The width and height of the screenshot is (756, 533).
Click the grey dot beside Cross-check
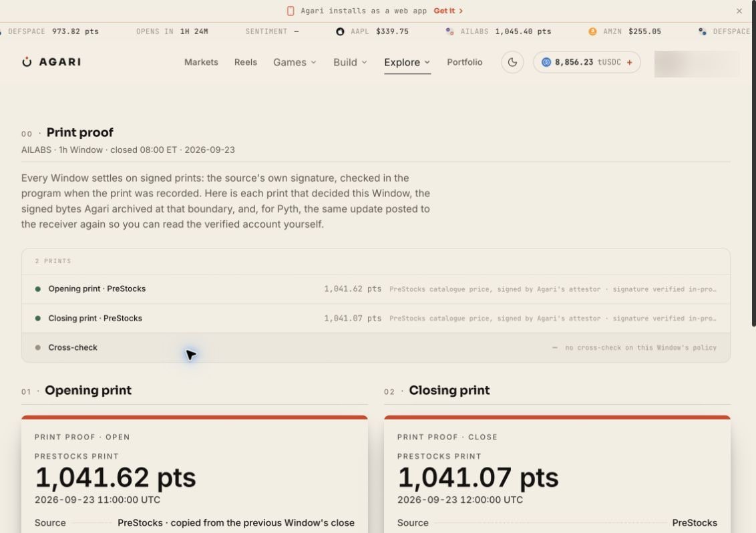coord(37,347)
